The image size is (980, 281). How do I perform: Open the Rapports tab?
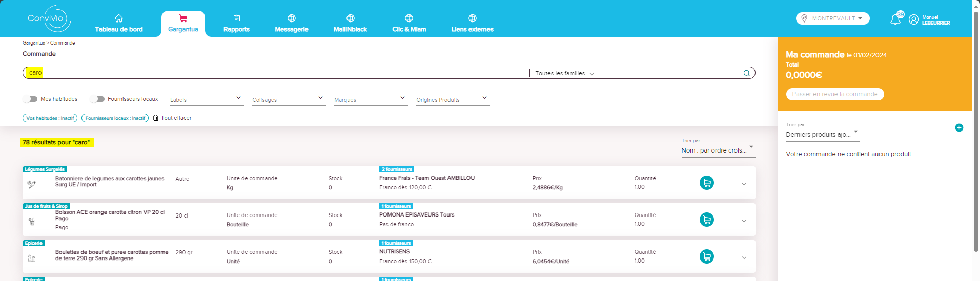[236, 24]
